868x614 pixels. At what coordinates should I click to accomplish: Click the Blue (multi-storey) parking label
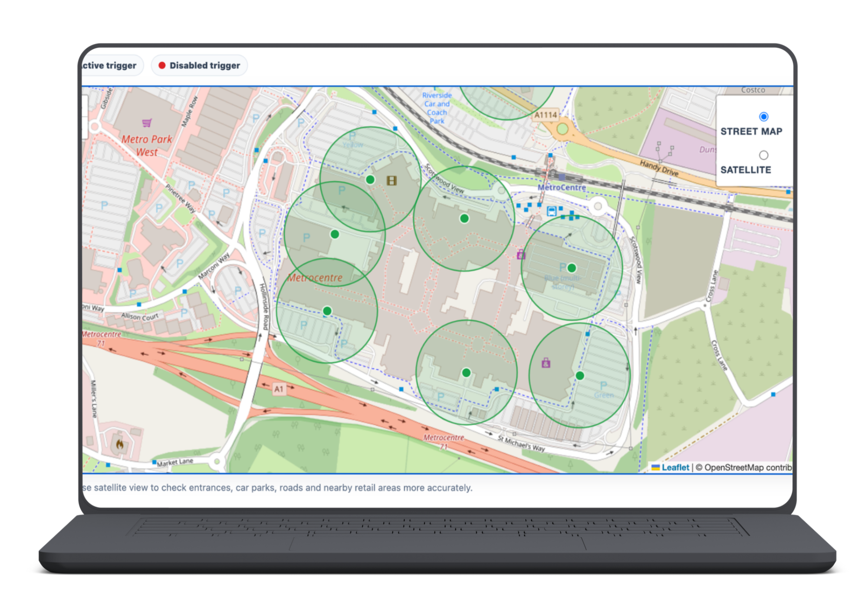(x=562, y=282)
